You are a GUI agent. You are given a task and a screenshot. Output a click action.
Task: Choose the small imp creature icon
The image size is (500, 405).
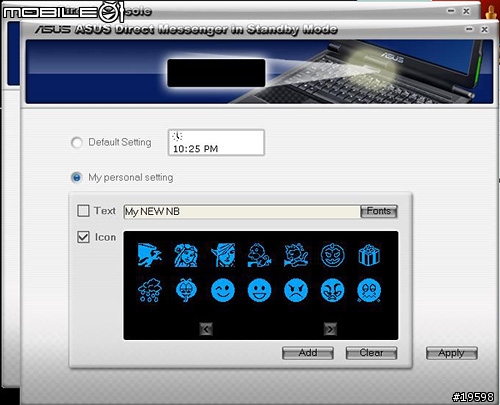(296, 255)
